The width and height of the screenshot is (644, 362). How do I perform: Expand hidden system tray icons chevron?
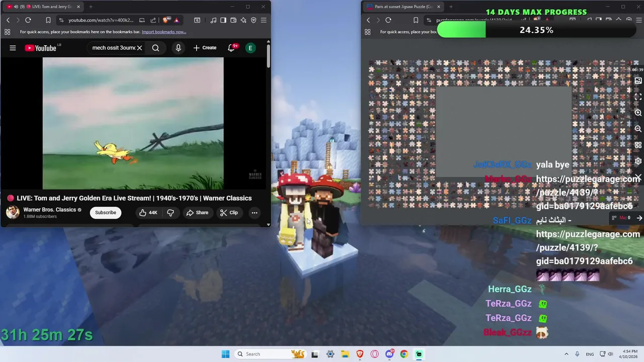(x=566, y=354)
